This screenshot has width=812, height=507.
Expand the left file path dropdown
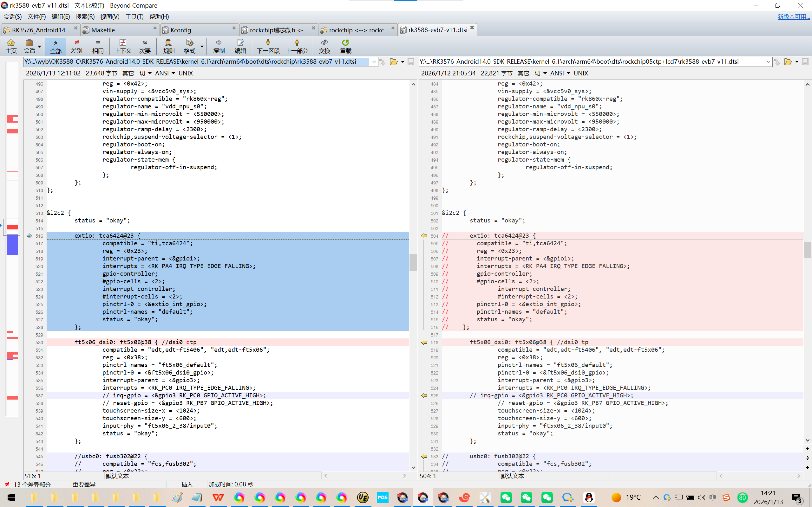pyautogui.click(x=374, y=62)
